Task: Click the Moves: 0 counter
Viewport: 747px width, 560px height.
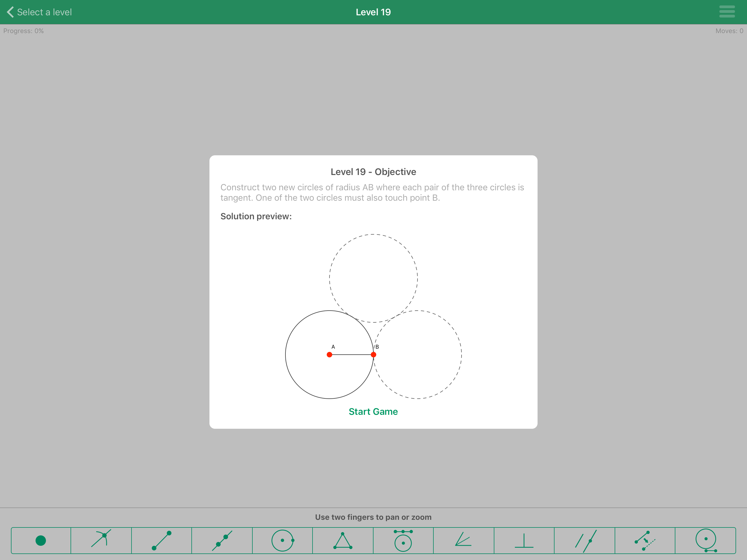Action: tap(729, 31)
